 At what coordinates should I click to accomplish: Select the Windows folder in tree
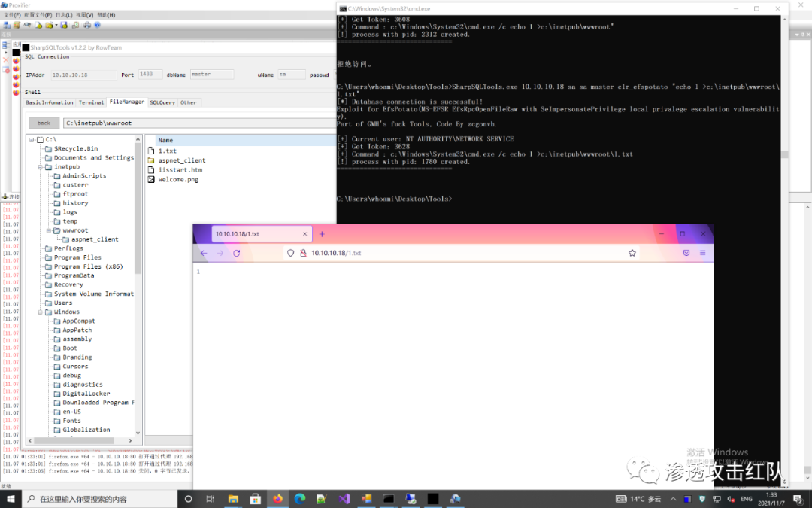(66, 312)
